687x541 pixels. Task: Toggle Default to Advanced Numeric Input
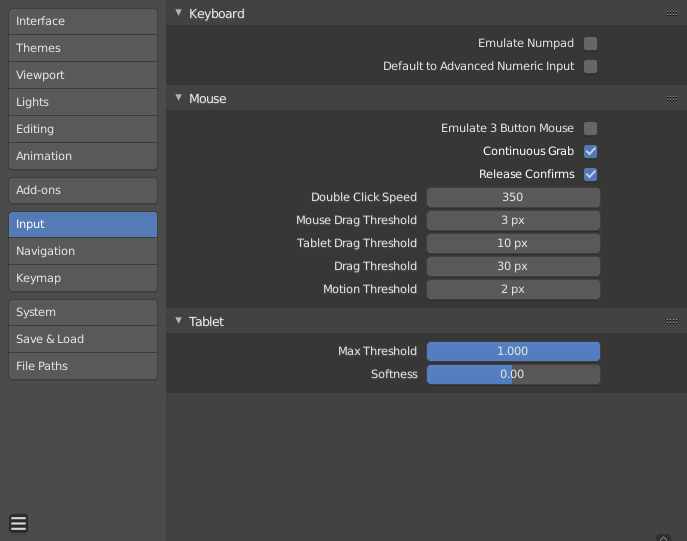(590, 67)
